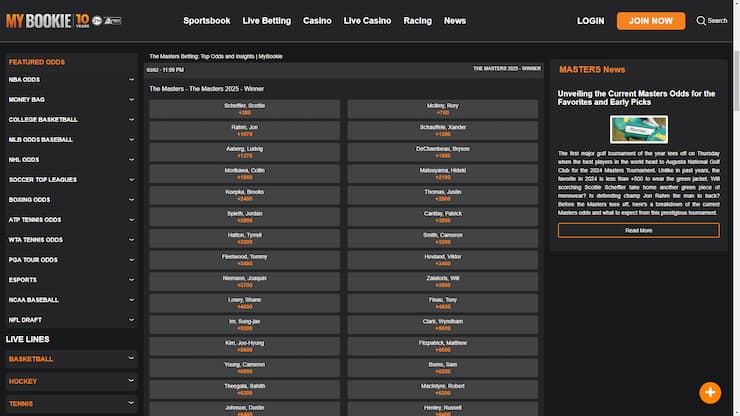
Task: Expand NHL Odds
Action: coord(71,160)
